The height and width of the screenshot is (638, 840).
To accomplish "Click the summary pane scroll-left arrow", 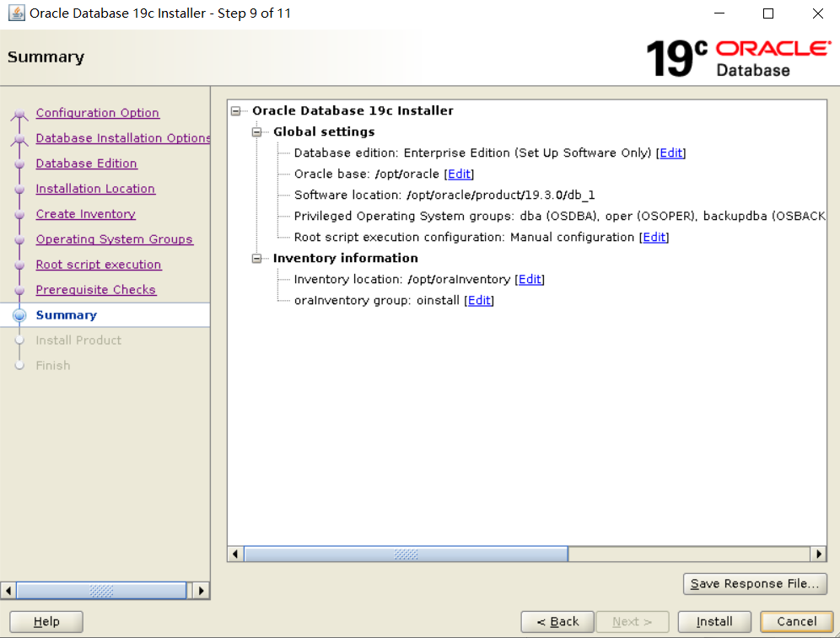I will click(x=235, y=554).
